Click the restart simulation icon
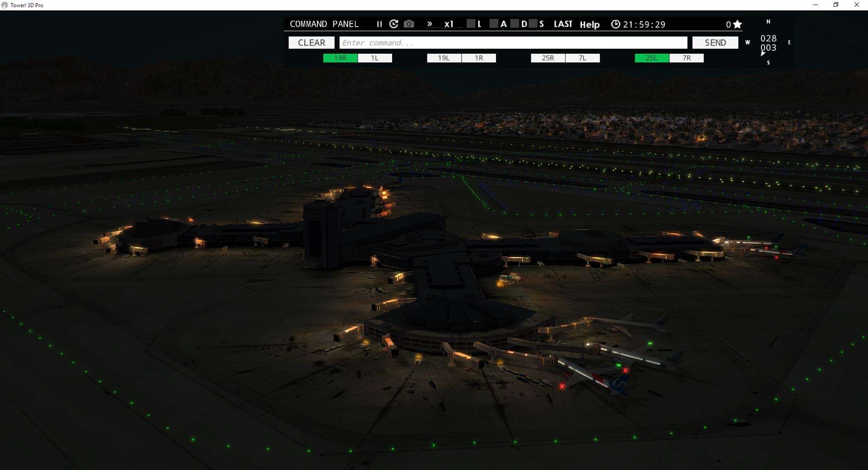The height and width of the screenshot is (470, 868). click(x=394, y=24)
